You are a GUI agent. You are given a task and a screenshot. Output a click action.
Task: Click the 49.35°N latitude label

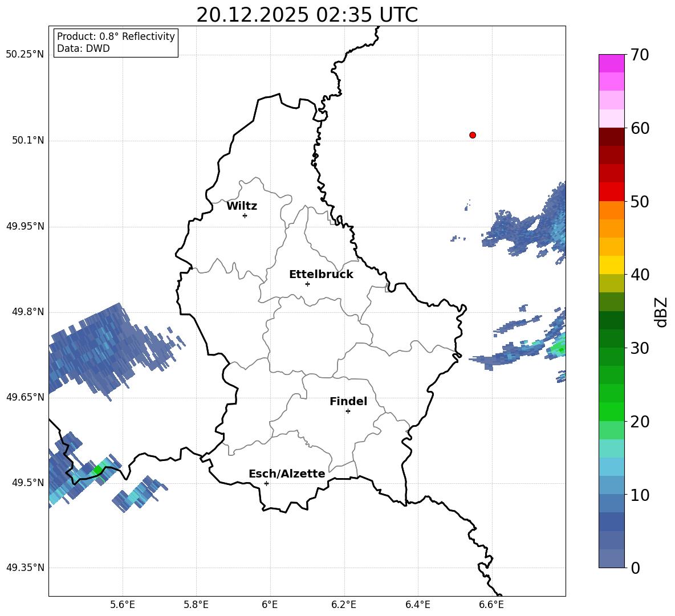point(25,568)
